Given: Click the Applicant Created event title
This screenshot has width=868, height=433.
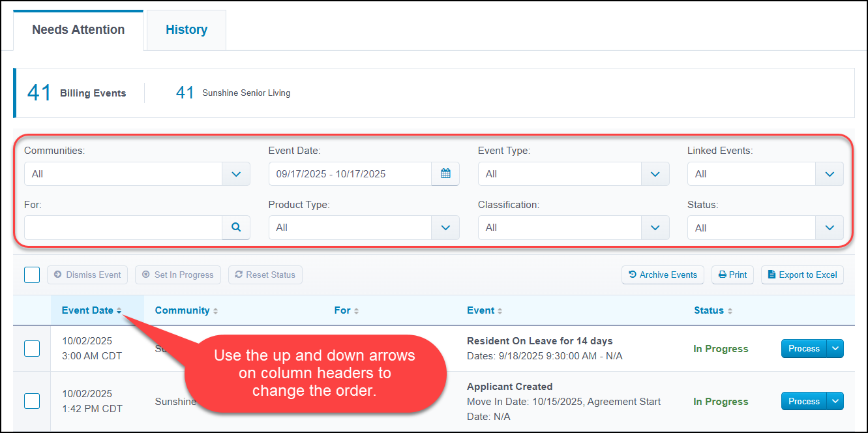Looking at the screenshot, I should click(510, 387).
